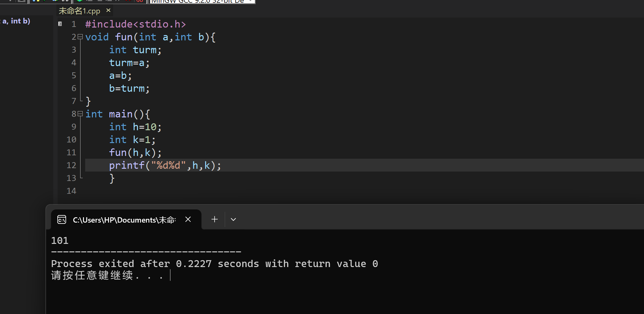Viewport: 644px width, 314px height.
Task: Place cursor on 'int turm;' line
Action: pos(135,50)
